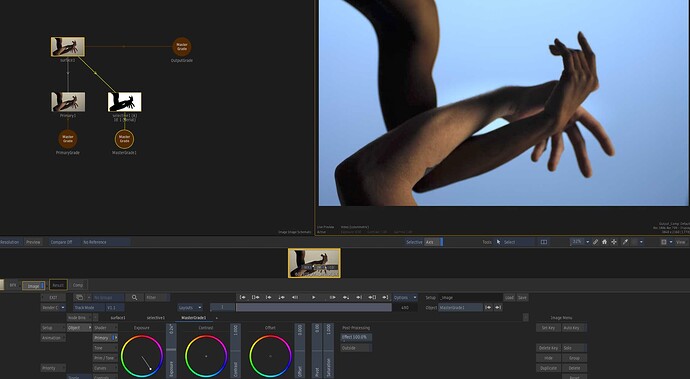690x379 pixels.
Task: Open the Object dropdown menu
Action: pyautogui.click(x=79, y=328)
